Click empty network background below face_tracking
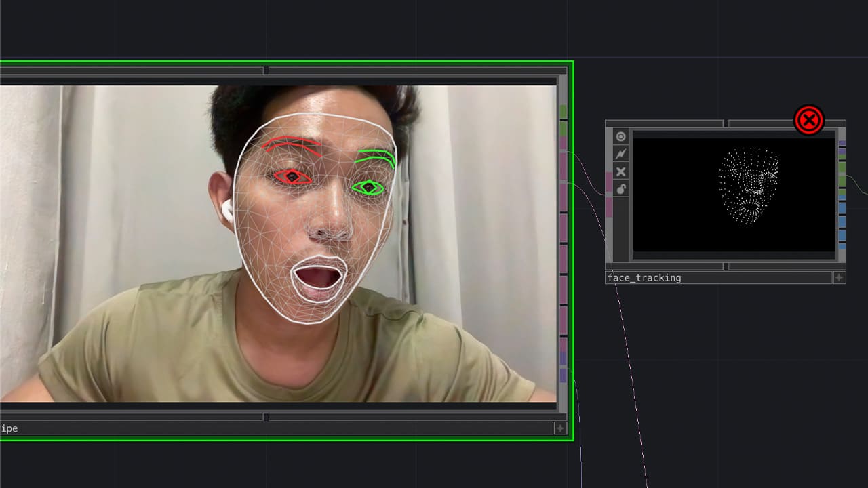This screenshot has height=488, width=868. [x=732, y=380]
